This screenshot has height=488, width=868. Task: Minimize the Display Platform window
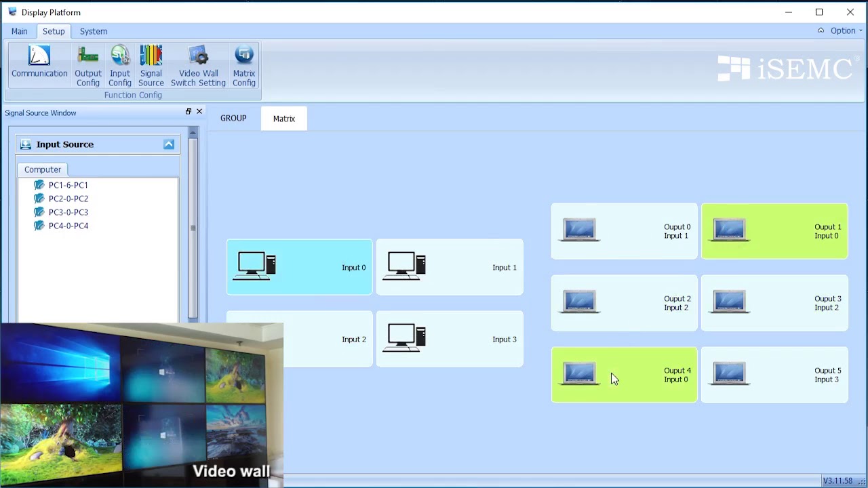click(x=789, y=12)
